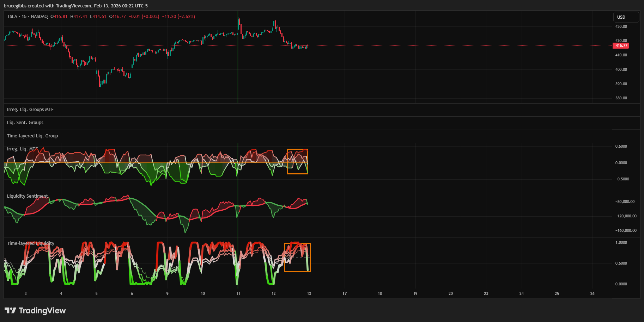Select the Liquidity Sentiment indicator title
Viewport: 644px width, 322px height.
click(x=28, y=196)
